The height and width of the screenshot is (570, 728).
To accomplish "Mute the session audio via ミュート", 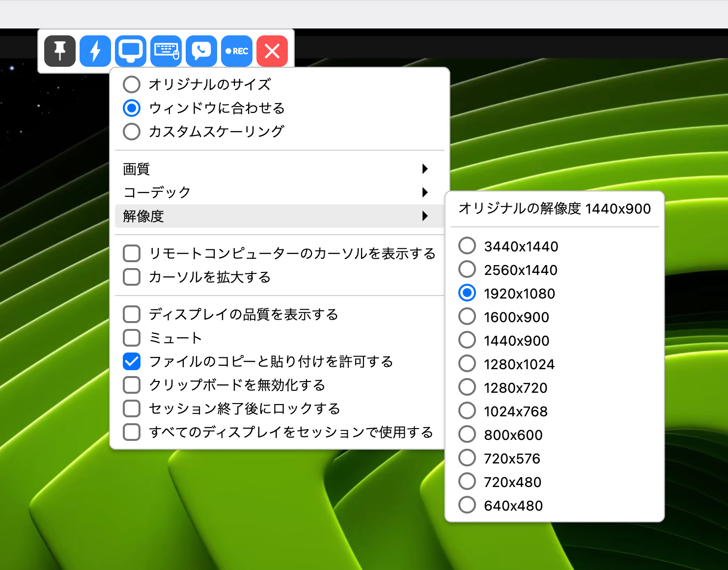I will tap(131, 338).
